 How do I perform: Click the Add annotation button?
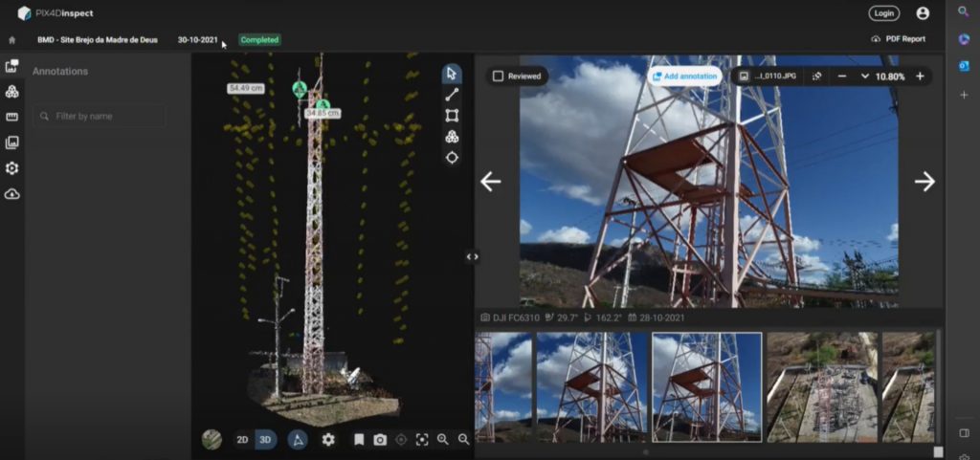click(684, 76)
